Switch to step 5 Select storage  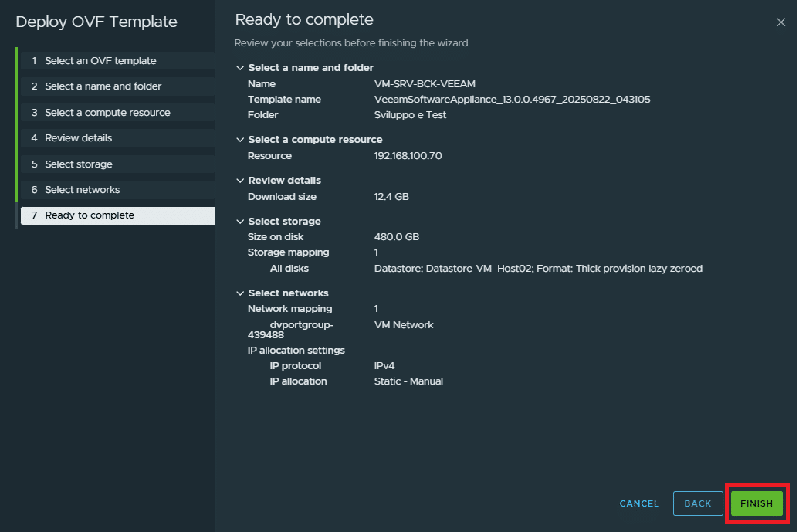[x=78, y=164]
